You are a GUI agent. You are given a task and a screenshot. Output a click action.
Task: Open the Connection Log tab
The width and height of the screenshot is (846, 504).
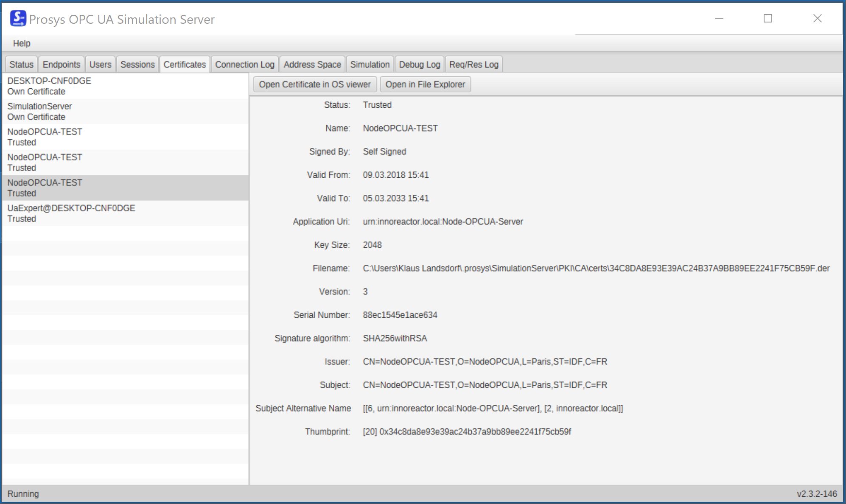244,64
